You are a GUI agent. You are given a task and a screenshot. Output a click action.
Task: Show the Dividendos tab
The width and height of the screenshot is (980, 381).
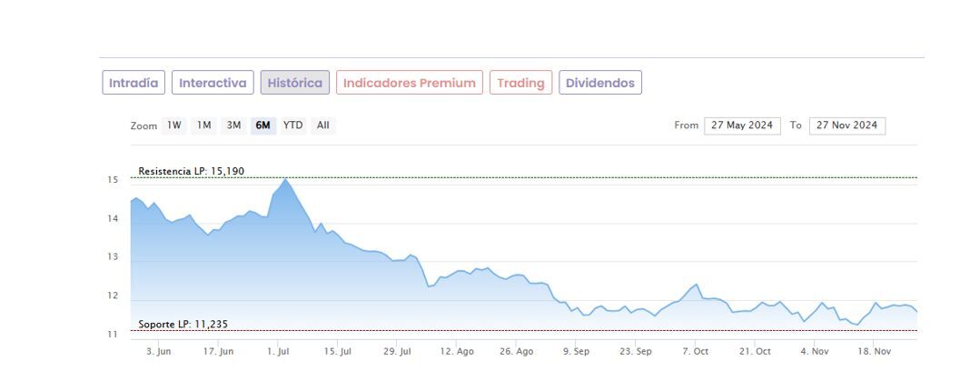coord(600,83)
